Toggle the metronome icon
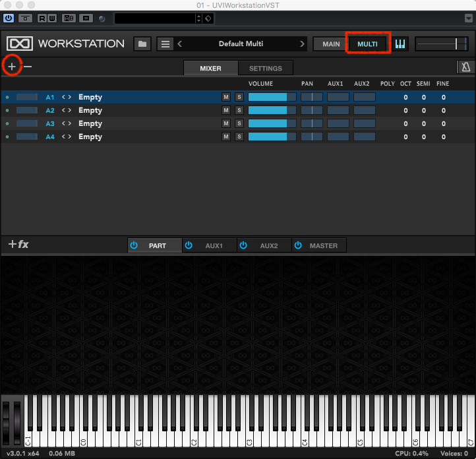Screen dimensions: 476x459 point(466,67)
